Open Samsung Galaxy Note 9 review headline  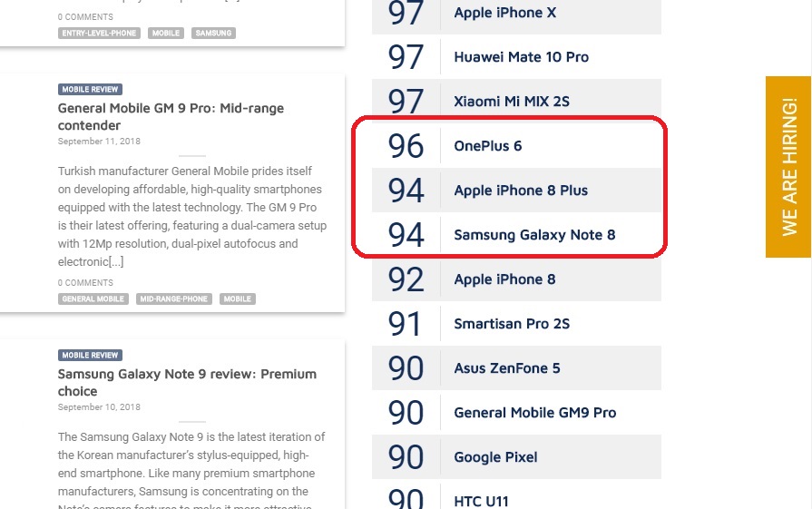point(187,382)
